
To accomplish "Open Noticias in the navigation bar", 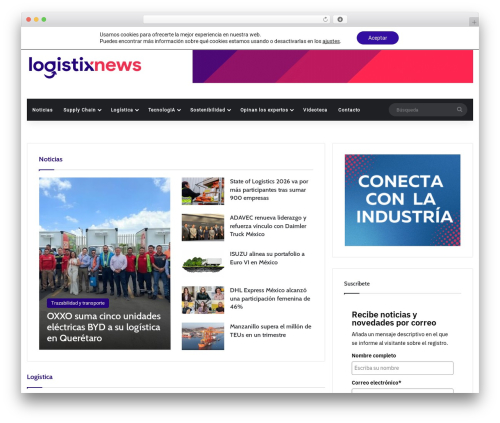I will 42,110.
